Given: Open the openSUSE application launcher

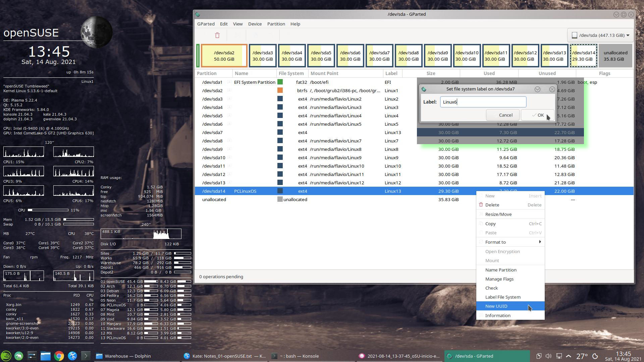Looking at the screenshot, I should [x=6, y=356].
